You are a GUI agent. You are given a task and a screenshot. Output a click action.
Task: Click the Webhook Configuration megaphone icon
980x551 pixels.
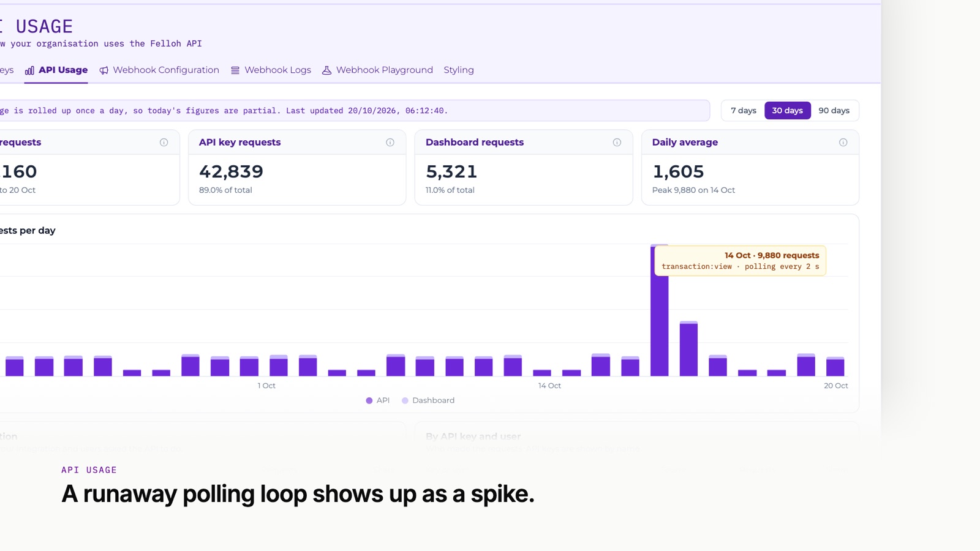[x=104, y=70]
